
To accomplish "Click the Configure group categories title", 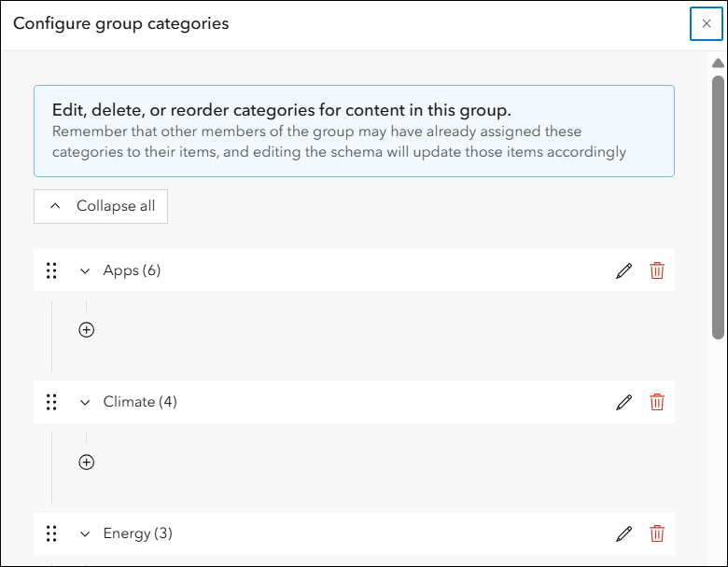I will [121, 23].
